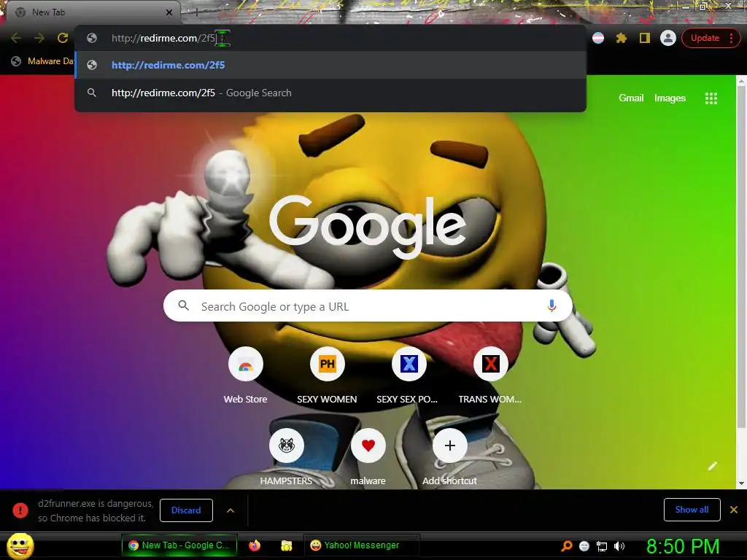Click the striped extension icon in toolbar
The width and height of the screenshot is (747, 560).
[x=598, y=38]
